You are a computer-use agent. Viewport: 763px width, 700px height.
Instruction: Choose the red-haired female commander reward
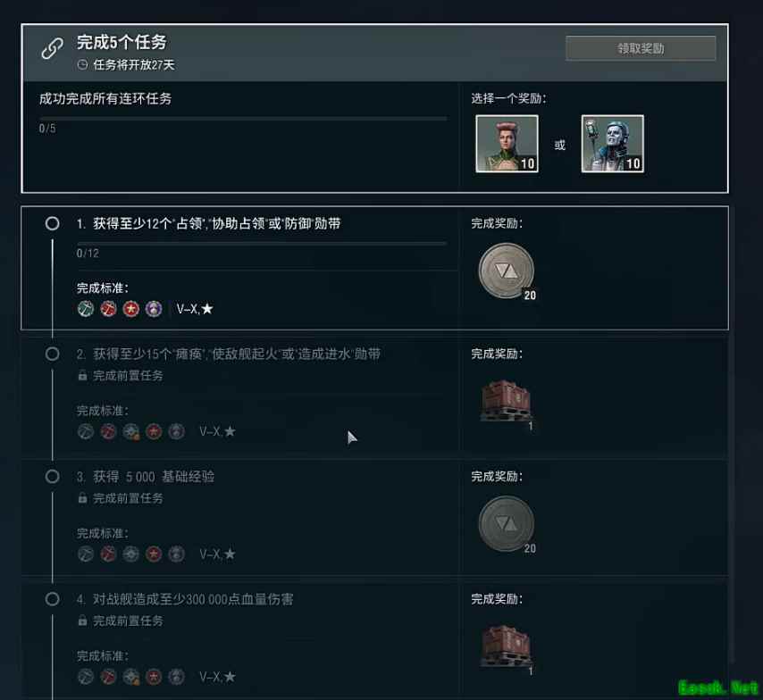click(x=507, y=144)
